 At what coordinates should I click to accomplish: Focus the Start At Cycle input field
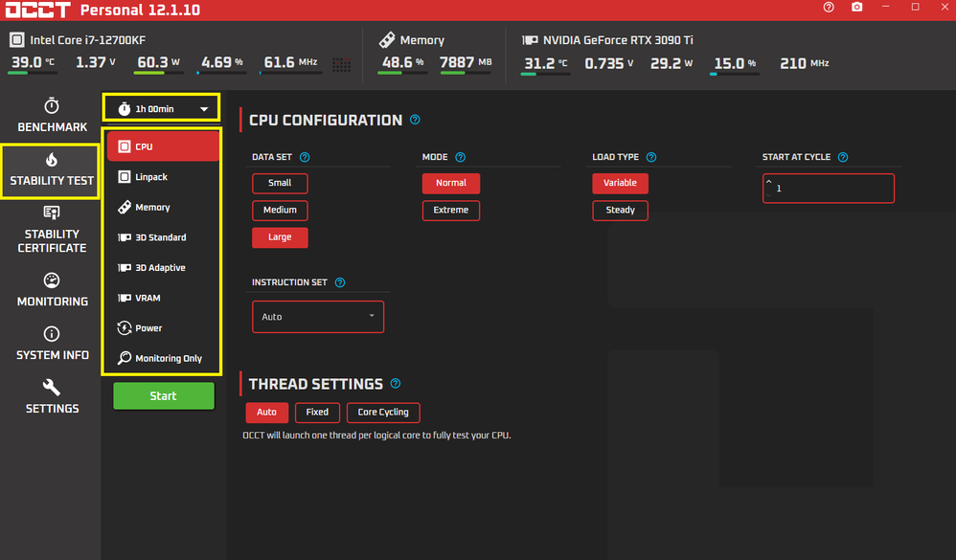coord(829,189)
